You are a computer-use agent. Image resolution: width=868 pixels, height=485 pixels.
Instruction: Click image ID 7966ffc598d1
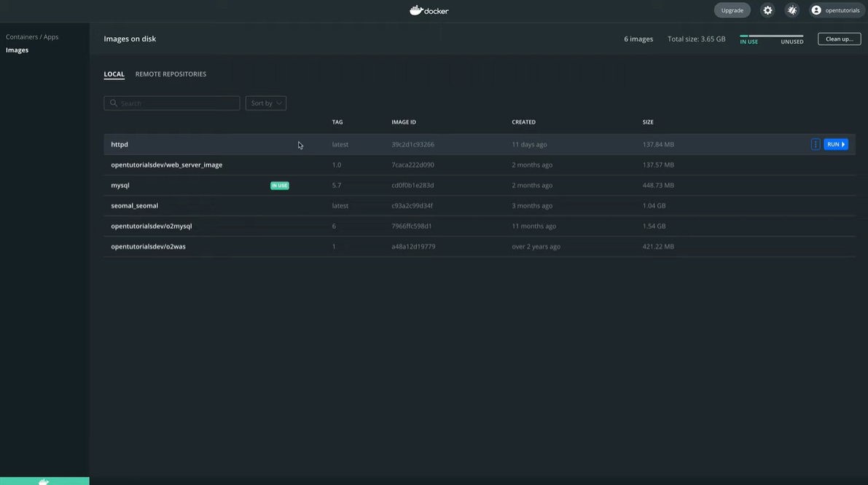click(x=411, y=226)
